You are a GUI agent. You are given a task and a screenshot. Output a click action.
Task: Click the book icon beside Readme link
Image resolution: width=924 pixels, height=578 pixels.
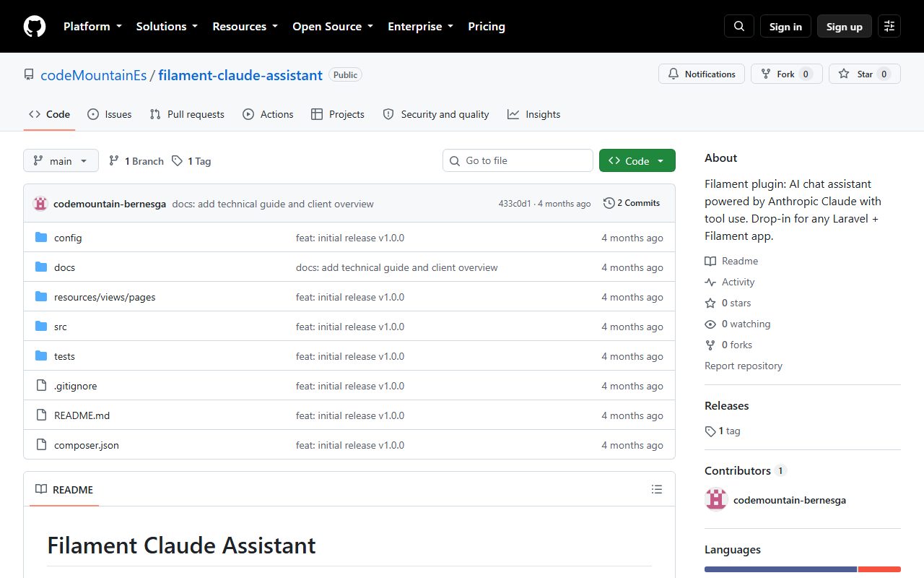[710, 261]
